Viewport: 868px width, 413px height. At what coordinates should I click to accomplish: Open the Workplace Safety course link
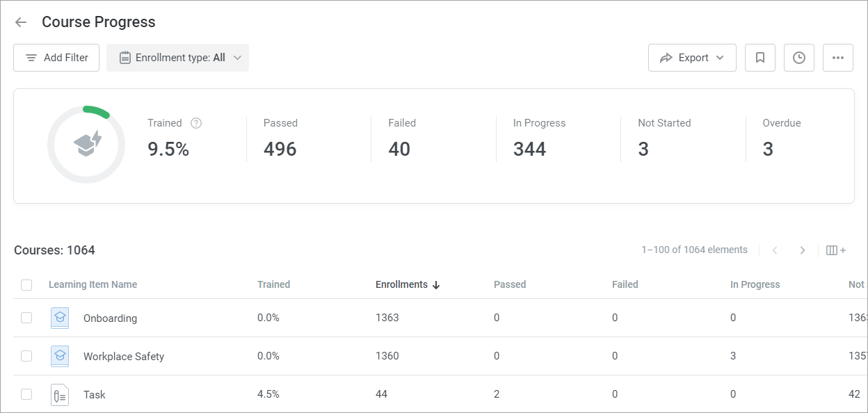tap(124, 357)
